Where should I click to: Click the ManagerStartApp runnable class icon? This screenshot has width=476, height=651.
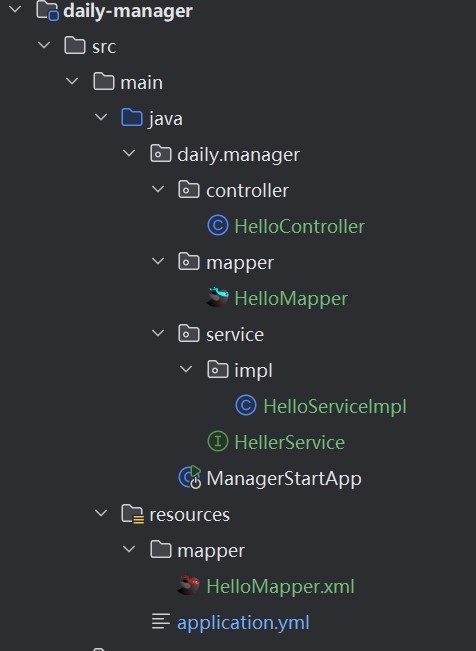190,477
